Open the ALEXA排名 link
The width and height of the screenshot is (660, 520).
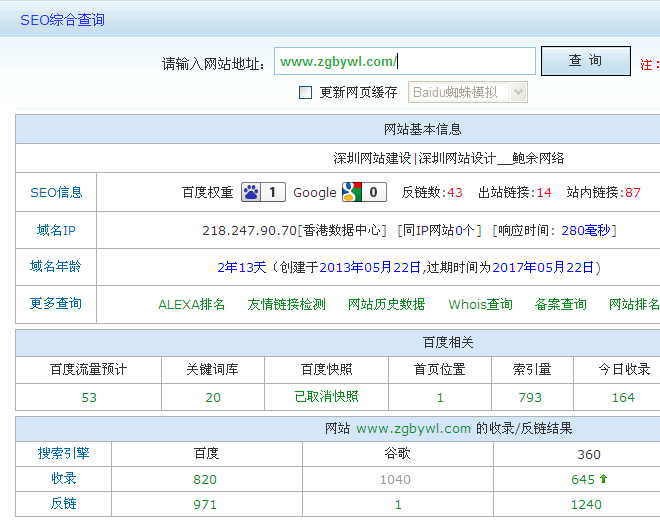click(192, 304)
